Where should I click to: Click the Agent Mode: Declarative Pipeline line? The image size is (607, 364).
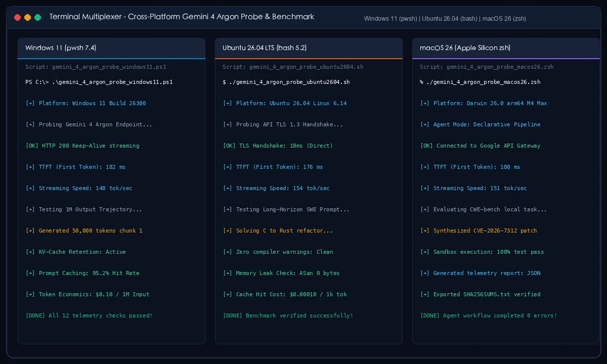coord(480,124)
